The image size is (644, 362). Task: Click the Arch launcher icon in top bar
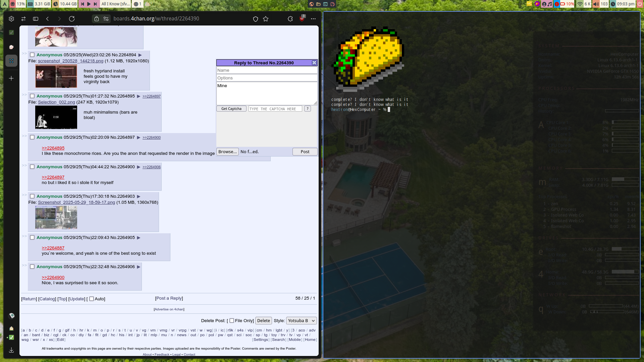(x=4, y=4)
